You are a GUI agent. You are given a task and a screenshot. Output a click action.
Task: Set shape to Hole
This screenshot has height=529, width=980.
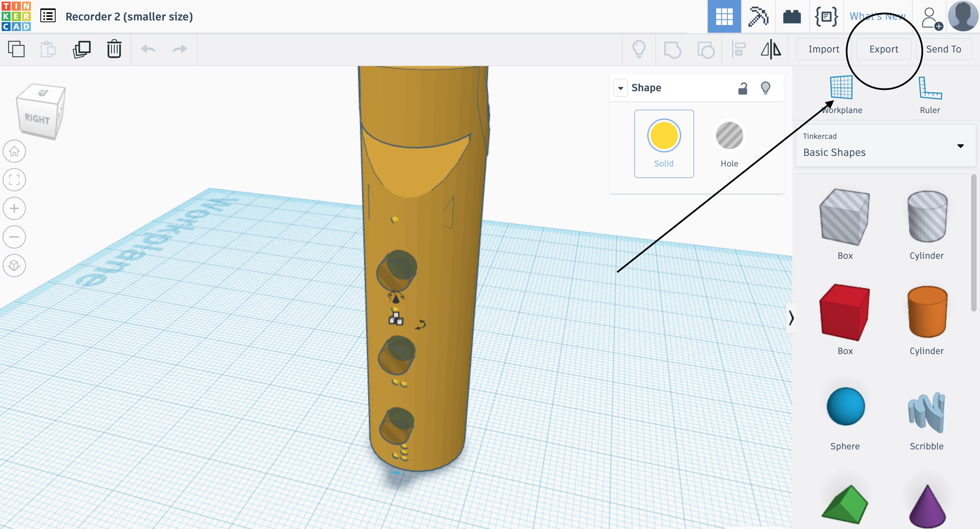tap(729, 143)
